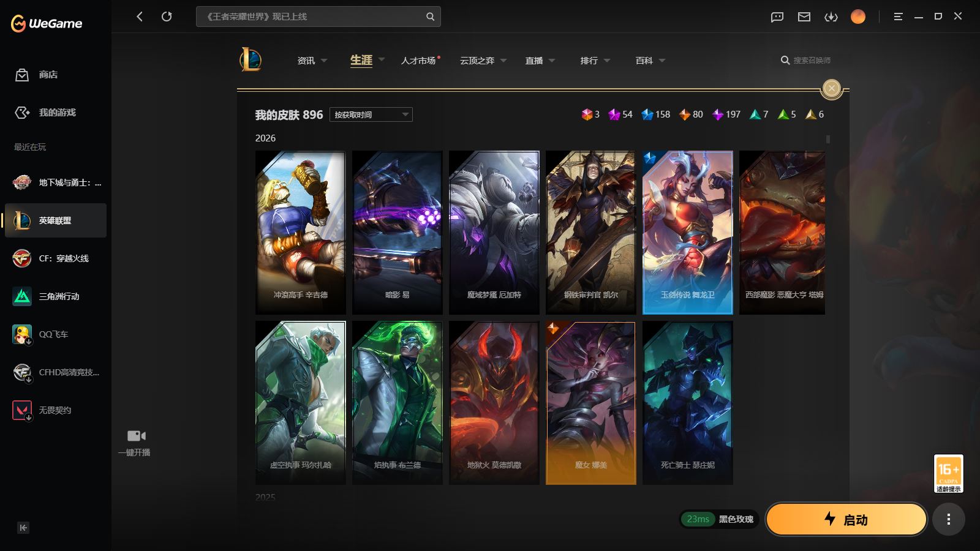
Task: Click the League of Legends logo emblem
Action: pos(251,60)
